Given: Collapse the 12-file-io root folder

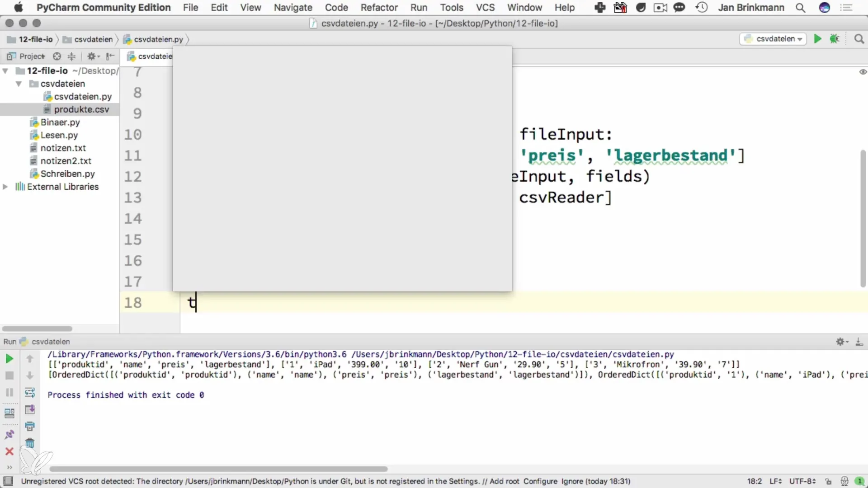Looking at the screenshot, I should pos(5,71).
